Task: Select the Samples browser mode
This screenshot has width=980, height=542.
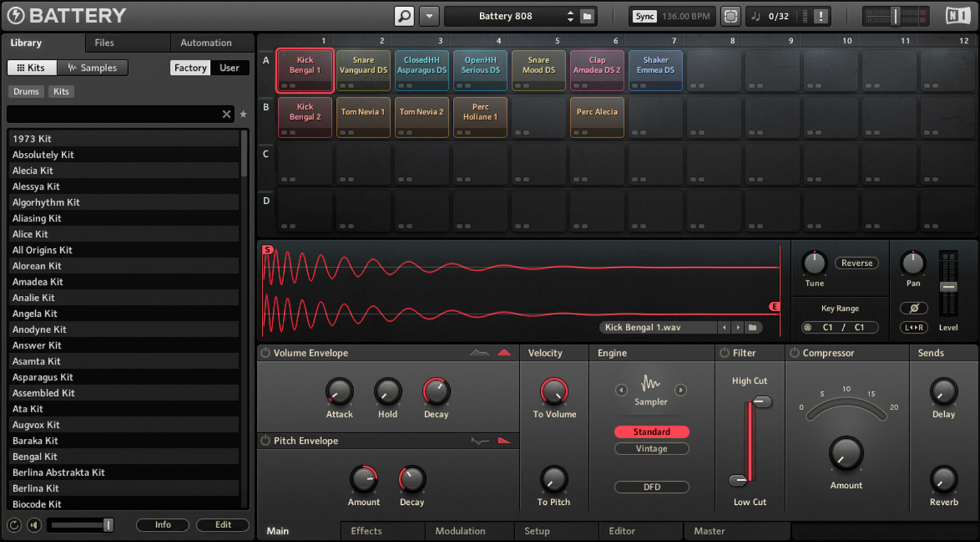Action: pyautogui.click(x=92, y=67)
